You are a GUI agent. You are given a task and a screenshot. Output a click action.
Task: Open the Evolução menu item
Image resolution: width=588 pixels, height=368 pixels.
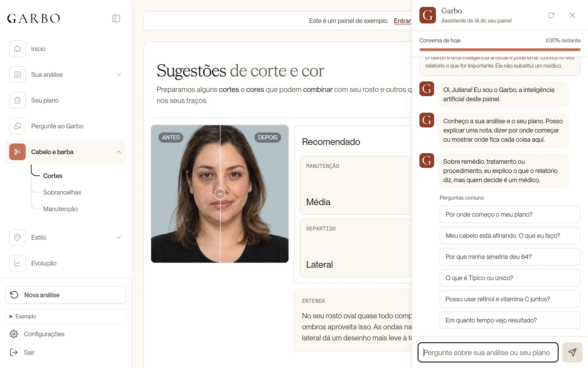pos(66,263)
